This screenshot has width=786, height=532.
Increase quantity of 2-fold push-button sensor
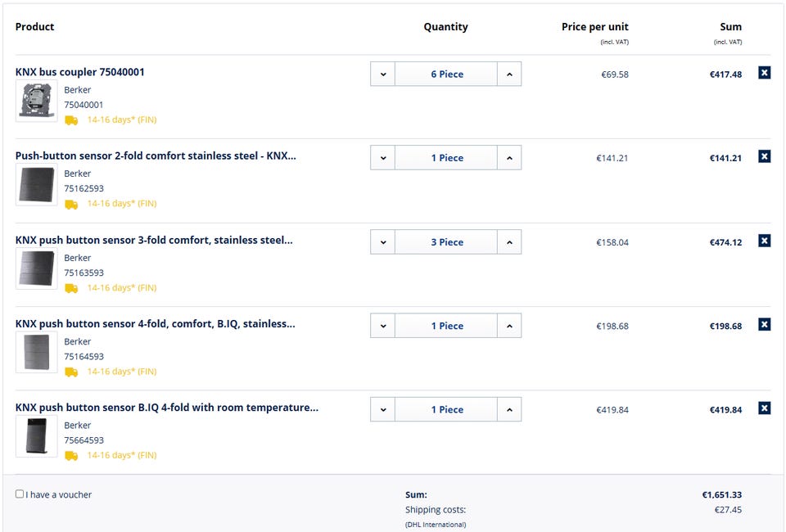pyautogui.click(x=509, y=158)
